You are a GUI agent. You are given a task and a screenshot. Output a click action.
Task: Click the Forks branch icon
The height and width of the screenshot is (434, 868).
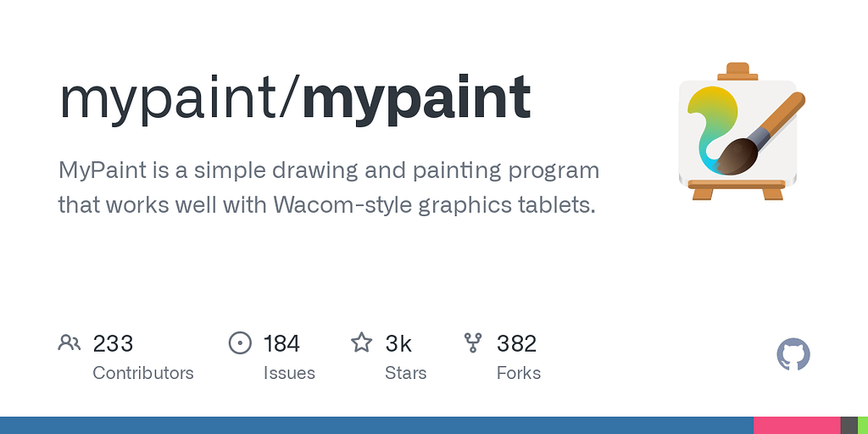point(473,343)
